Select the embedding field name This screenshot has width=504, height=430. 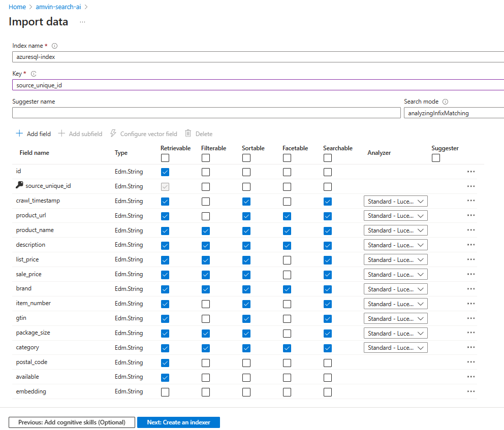pos(31,392)
